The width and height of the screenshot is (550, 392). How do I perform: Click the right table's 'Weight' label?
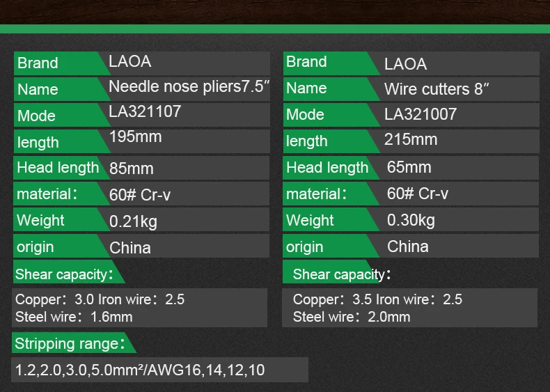310,221
